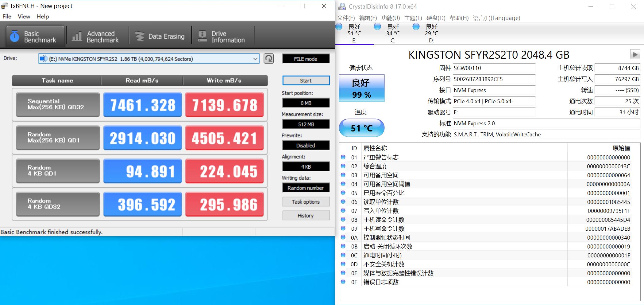Click status dot for attribute 0C
Image resolution: width=644 pixels, height=305 pixels.
click(x=343, y=255)
